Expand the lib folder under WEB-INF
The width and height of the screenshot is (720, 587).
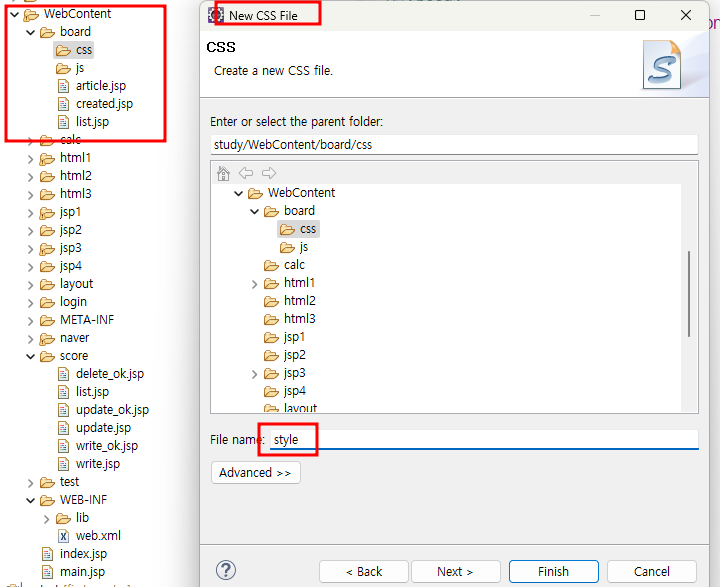46,519
